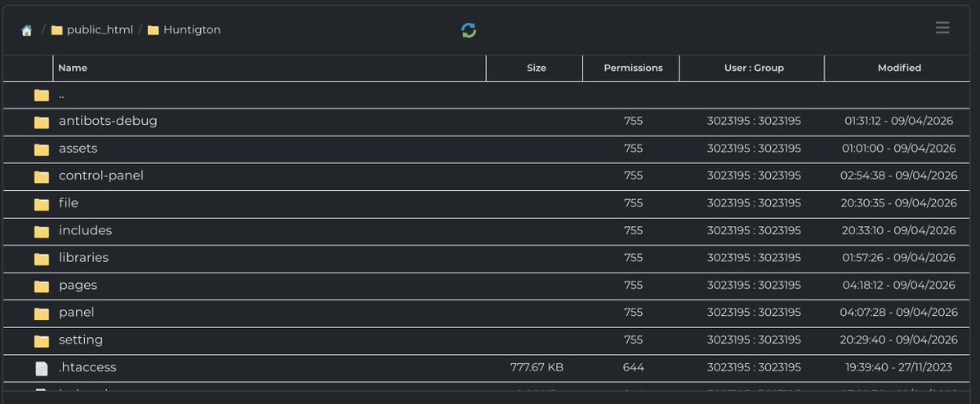This screenshot has height=404, width=980.
Task: Click 777.67 KB size of .htaccess
Action: [537, 367]
